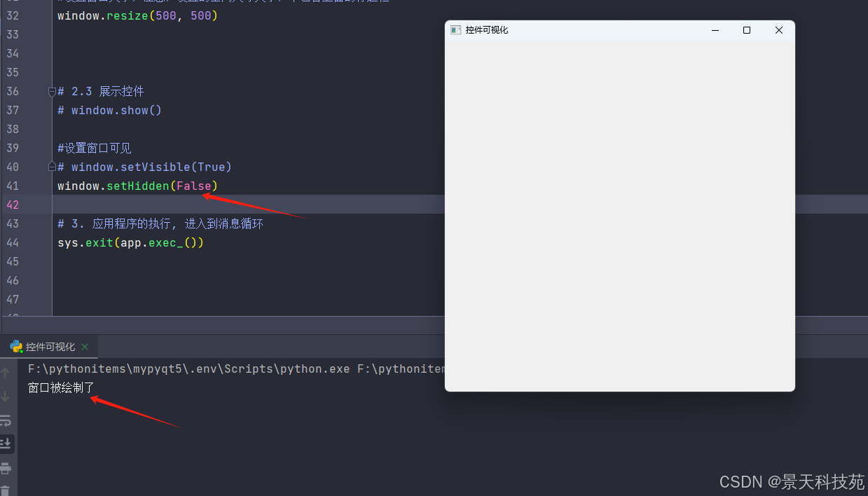Click line number 41 in the gutter
Screen dimensions: 868x496
(13, 186)
